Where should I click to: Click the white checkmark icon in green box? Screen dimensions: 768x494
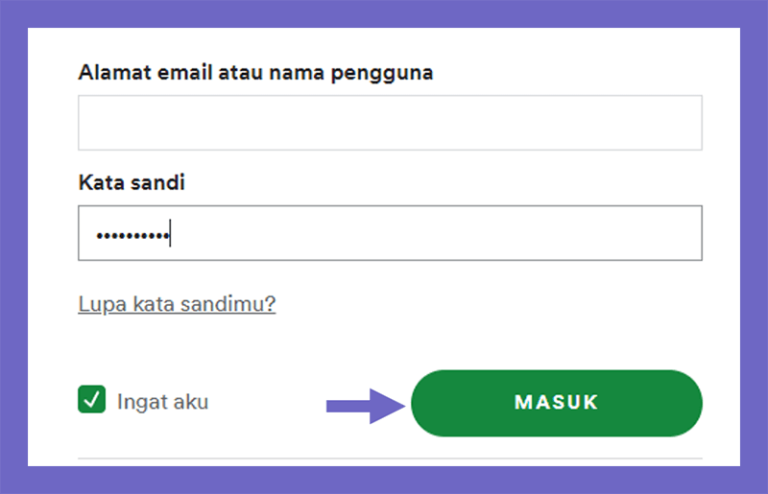pos(92,400)
